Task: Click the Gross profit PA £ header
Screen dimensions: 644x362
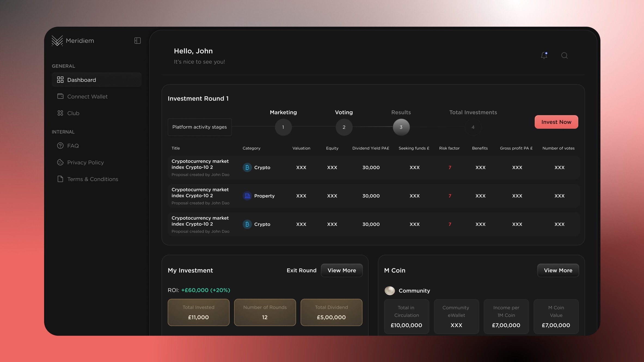Action: pos(516,148)
